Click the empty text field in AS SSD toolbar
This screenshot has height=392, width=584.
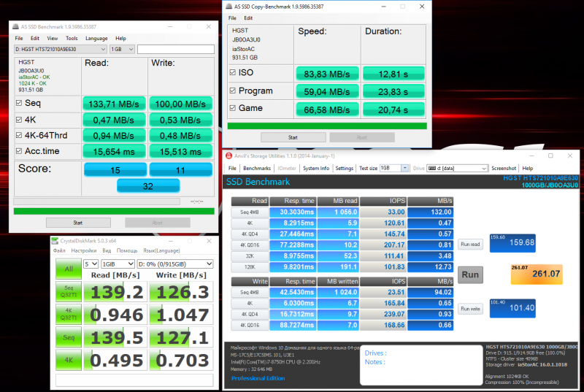(x=176, y=49)
